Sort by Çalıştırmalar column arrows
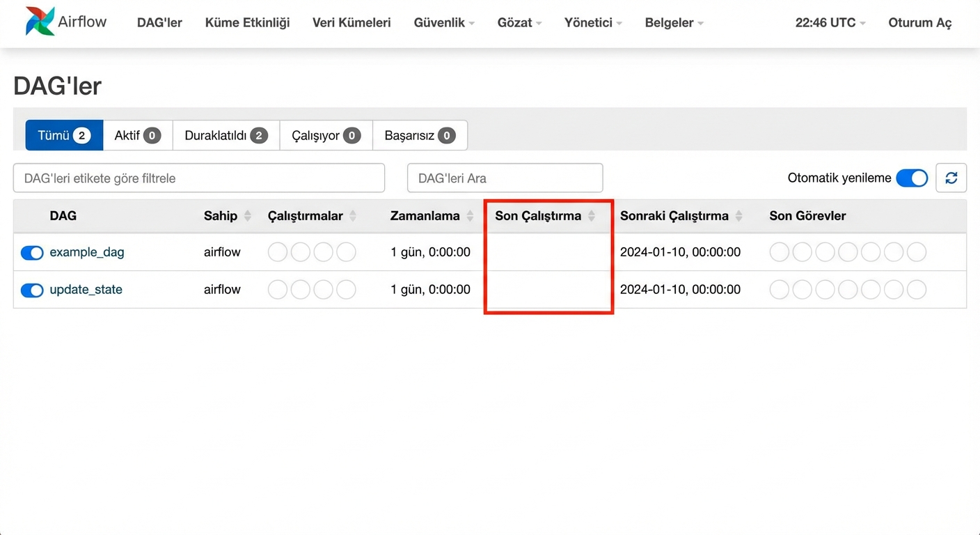This screenshot has height=535, width=980. [353, 216]
